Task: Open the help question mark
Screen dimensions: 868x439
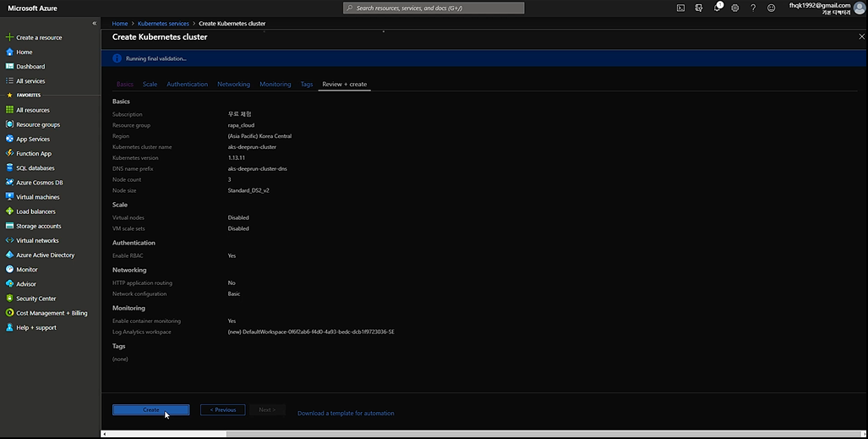Action: tap(753, 8)
